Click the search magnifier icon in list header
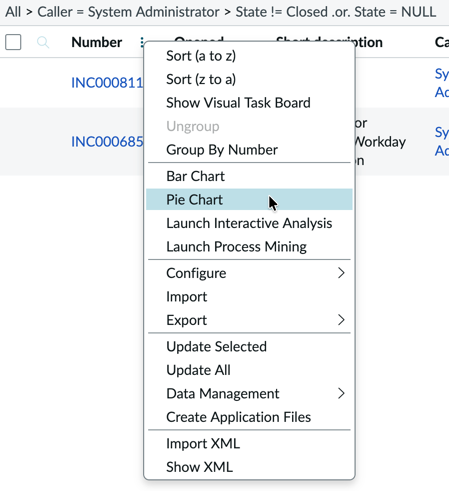The image size is (449, 491). click(x=43, y=42)
